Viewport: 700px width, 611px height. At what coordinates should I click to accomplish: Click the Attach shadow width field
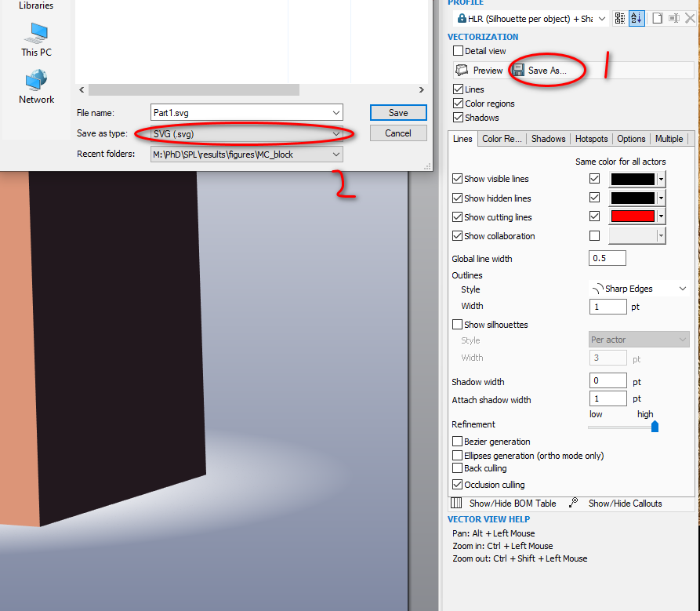(608, 398)
